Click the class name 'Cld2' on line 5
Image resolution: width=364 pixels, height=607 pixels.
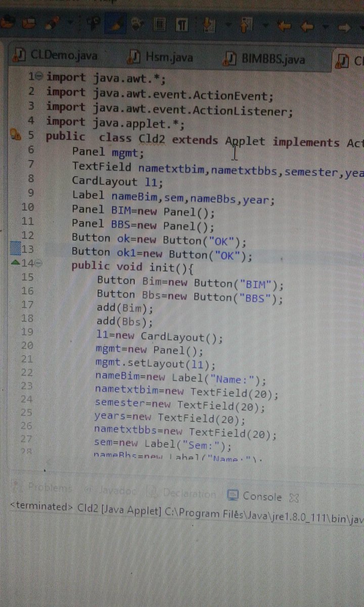click(x=152, y=138)
